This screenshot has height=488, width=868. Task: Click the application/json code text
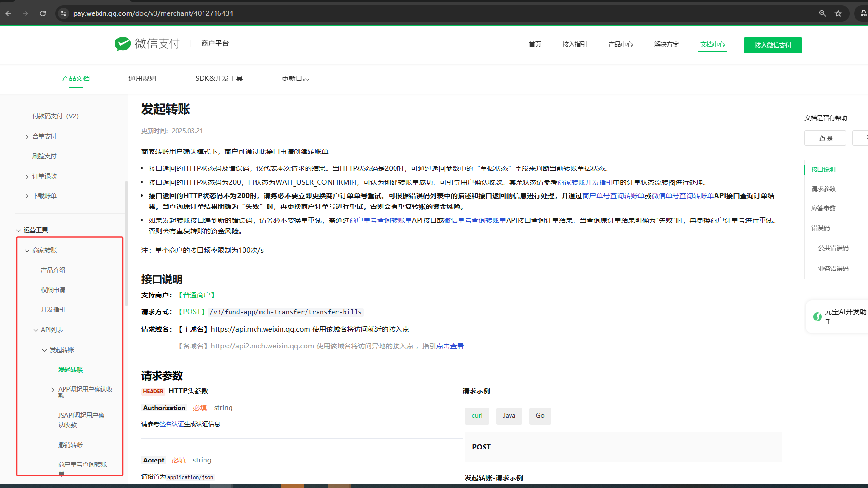pyautogui.click(x=190, y=477)
